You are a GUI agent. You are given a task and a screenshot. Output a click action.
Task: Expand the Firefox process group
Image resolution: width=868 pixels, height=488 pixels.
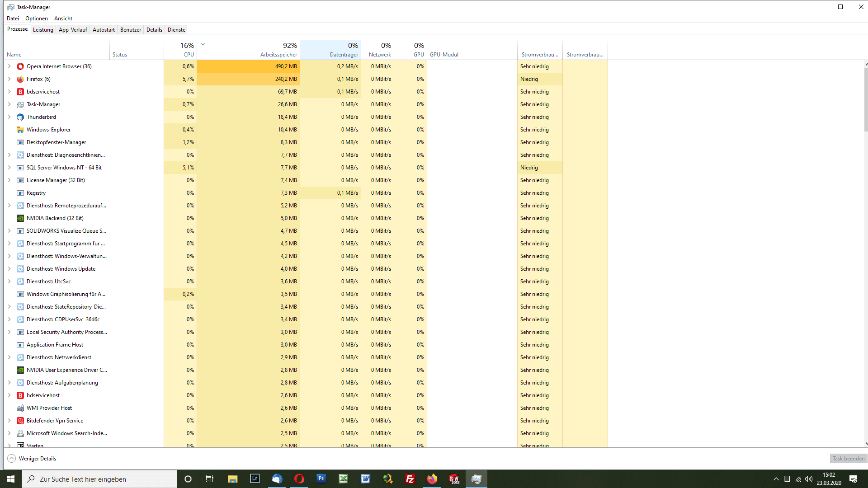point(9,79)
